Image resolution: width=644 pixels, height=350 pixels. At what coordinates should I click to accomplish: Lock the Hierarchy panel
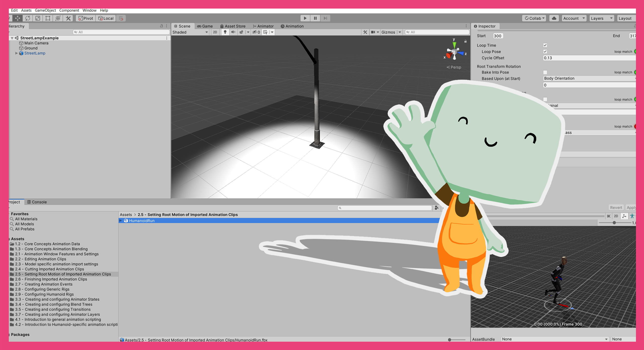(x=162, y=26)
